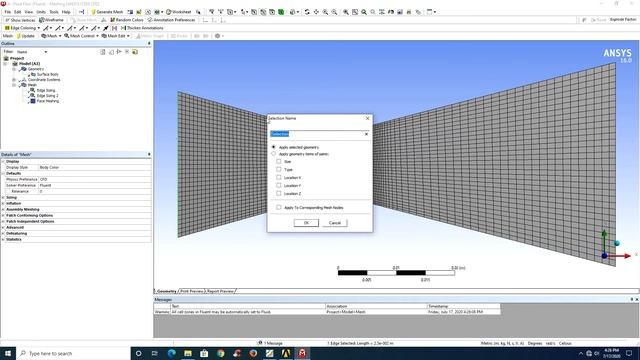
Task: Select the Rotate view tool
Action: pyautogui.click(x=307, y=12)
